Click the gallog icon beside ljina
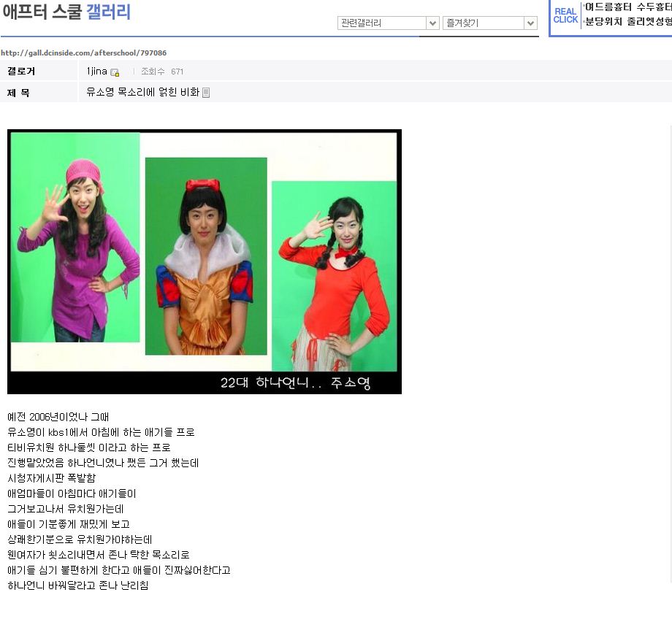 115,72
